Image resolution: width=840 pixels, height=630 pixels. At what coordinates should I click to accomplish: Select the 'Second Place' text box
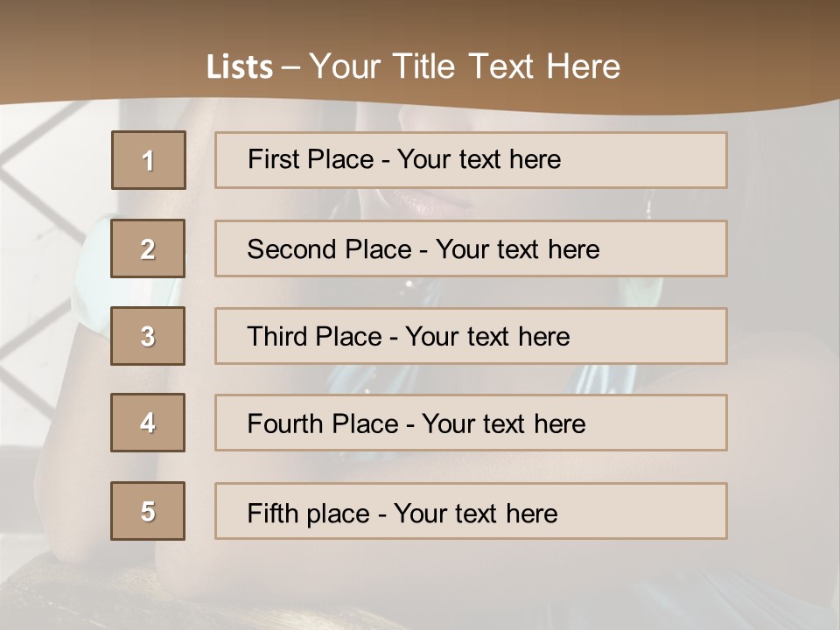(x=471, y=248)
